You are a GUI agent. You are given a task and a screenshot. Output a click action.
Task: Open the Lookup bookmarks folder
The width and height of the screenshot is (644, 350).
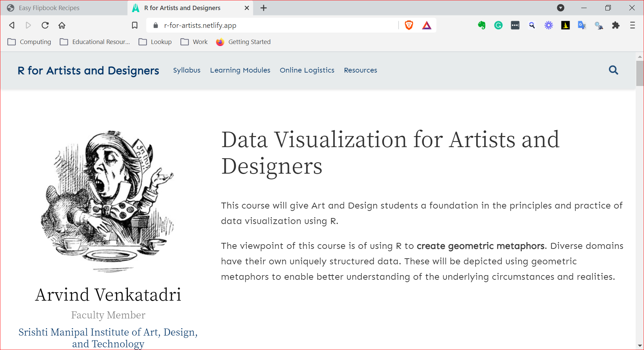pyautogui.click(x=155, y=42)
